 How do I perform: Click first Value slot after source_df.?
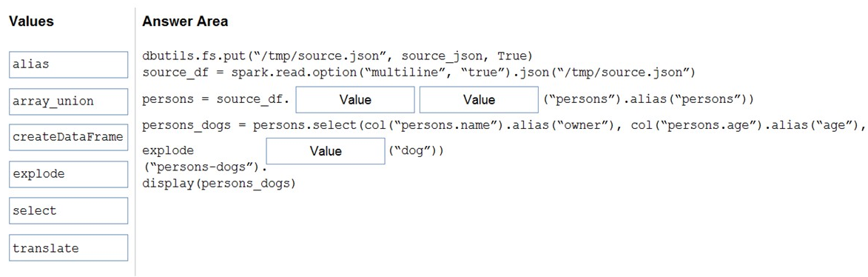(x=355, y=100)
